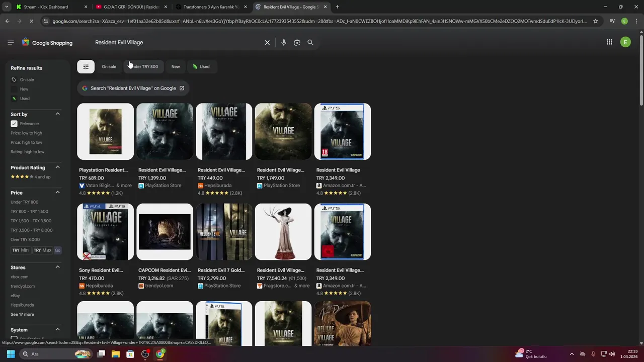Filter sidebar by New condition
Viewport: 644px width, 362px height.
coord(24,89)
